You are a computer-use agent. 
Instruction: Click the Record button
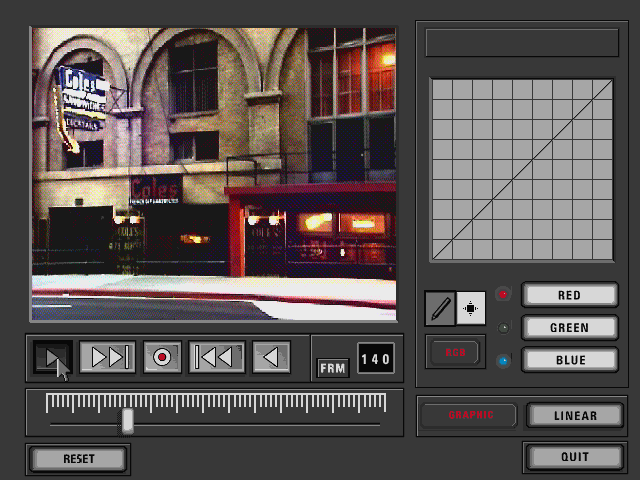point(162,357)
